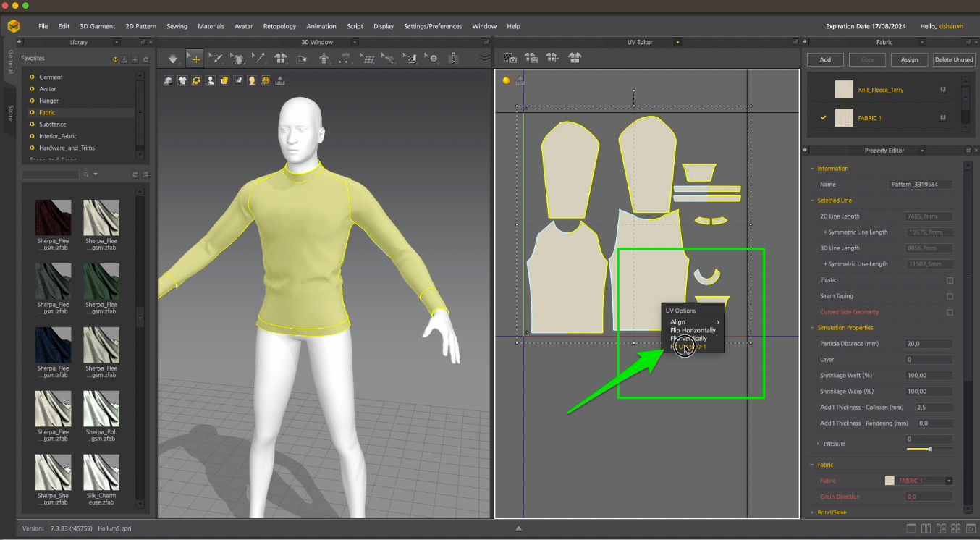
Task: Expand the Pressure property
Action: coord(819,444)
